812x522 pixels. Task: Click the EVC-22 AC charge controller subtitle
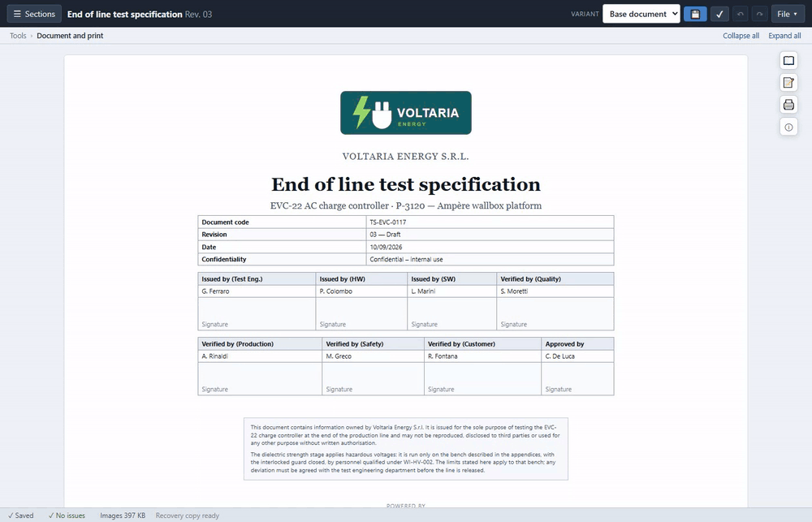coord(406,205)
